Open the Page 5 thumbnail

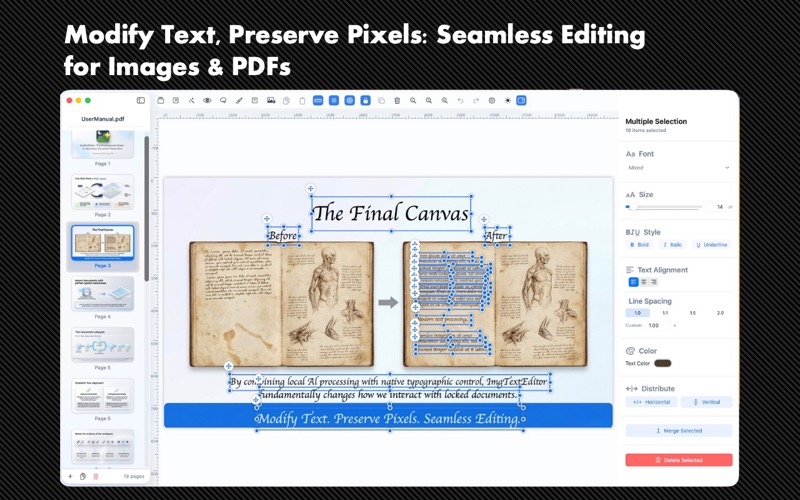click(x=103, y=344)
